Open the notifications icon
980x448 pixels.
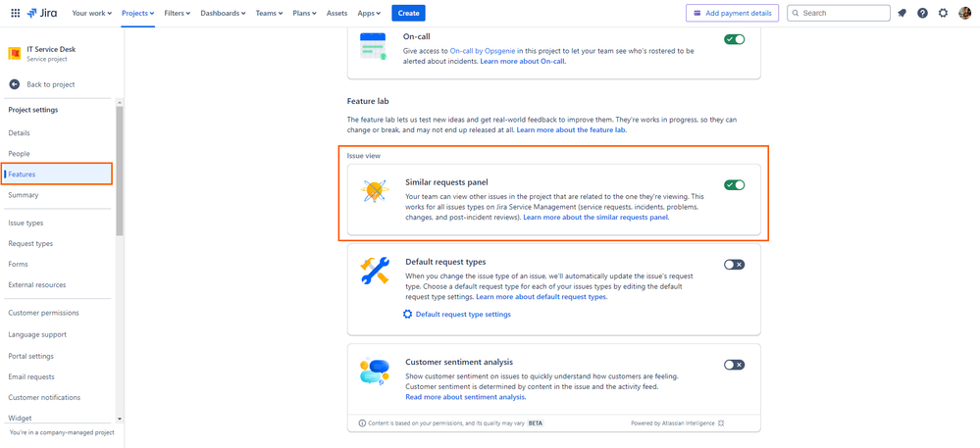(x=902, y=13)
